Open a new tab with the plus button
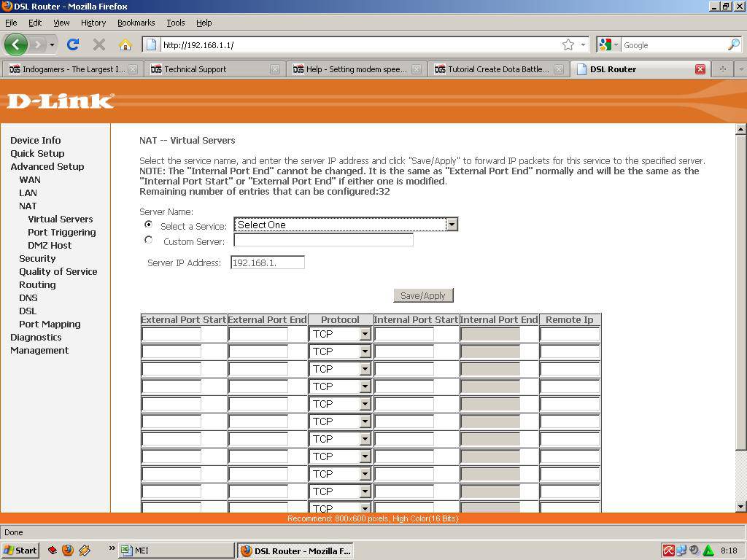Screen dimensions: 747x560 coord(723,69)
